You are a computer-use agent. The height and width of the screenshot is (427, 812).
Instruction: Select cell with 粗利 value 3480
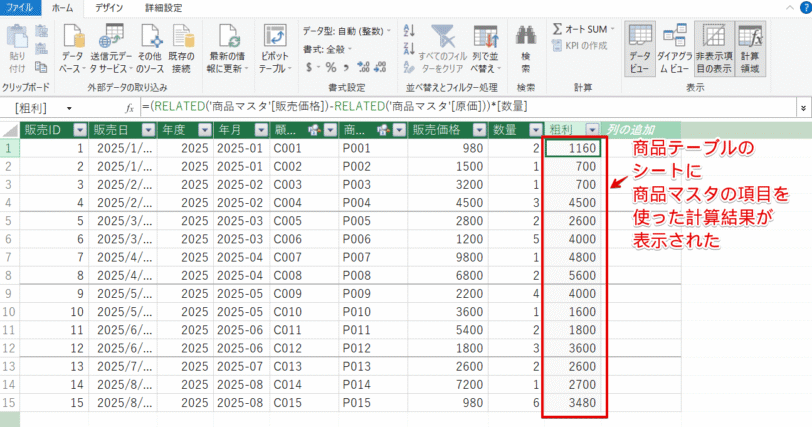(573, 403)
